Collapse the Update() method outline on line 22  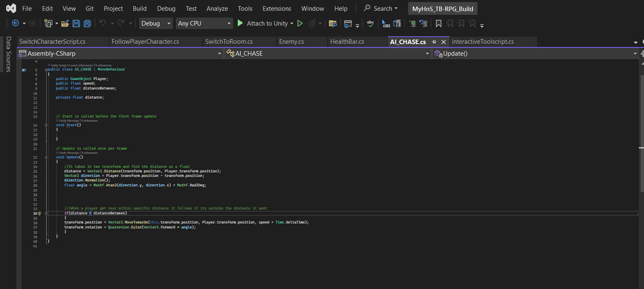46,157
